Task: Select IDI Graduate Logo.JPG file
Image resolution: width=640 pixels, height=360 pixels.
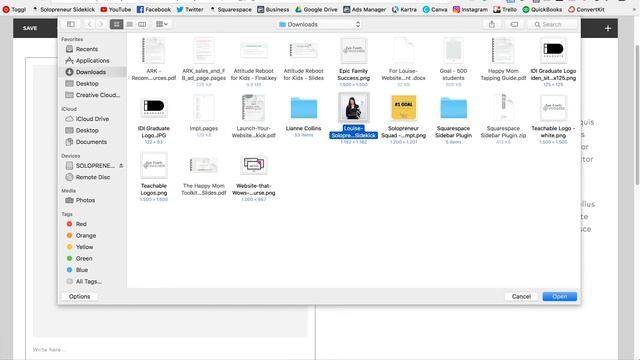Action: pyautogui.click(x=154, y=119)
